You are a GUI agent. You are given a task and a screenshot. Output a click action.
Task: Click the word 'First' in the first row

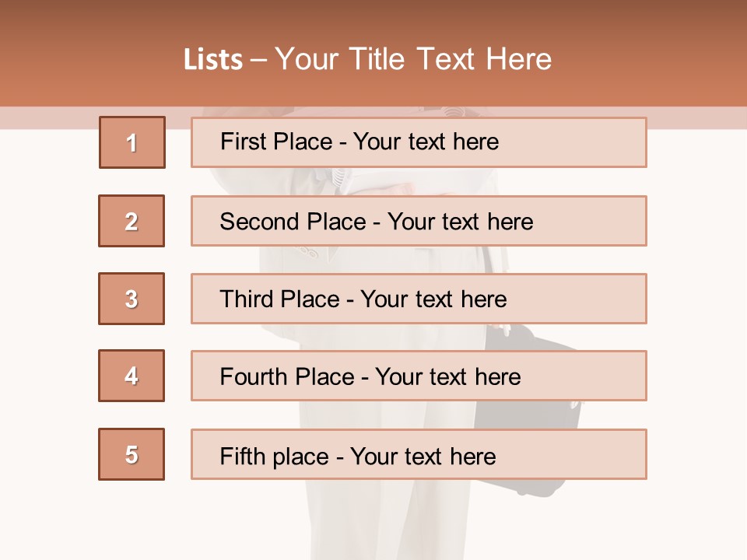click(242, 142)
